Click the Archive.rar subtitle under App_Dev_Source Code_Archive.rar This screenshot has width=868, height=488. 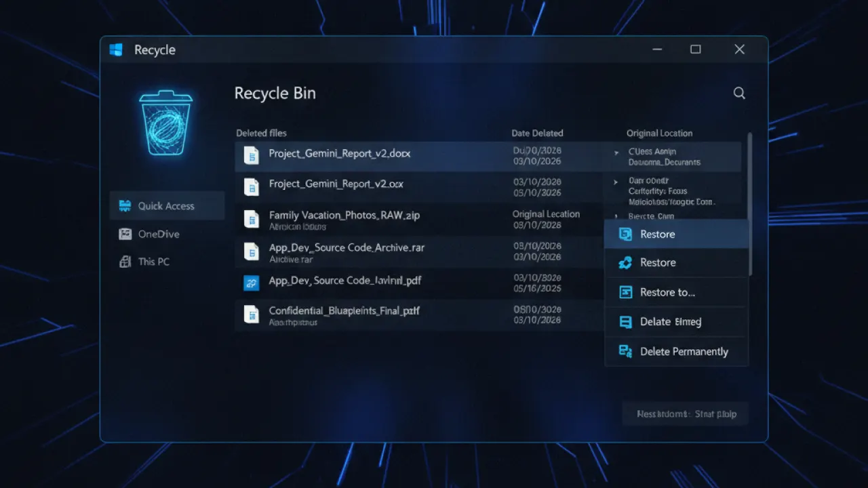(290, 260)
